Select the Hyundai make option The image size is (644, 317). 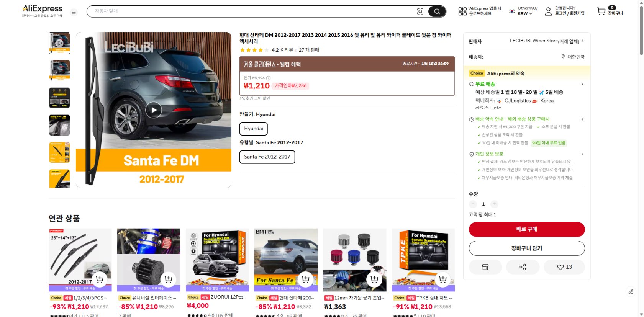click(x=254, y=129)
